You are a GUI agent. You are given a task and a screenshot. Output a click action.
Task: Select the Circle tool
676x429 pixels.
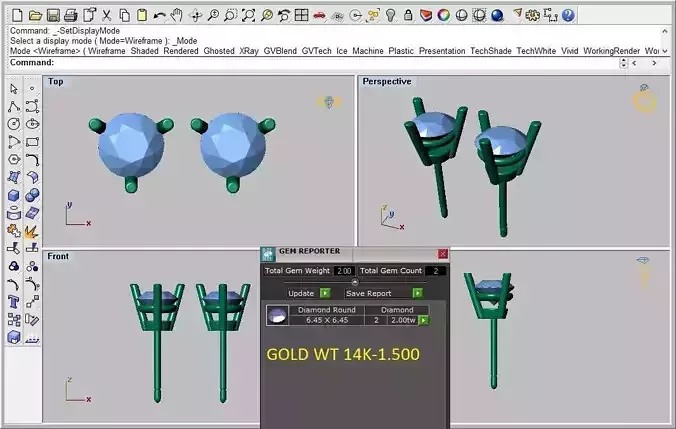pos(14,124)
